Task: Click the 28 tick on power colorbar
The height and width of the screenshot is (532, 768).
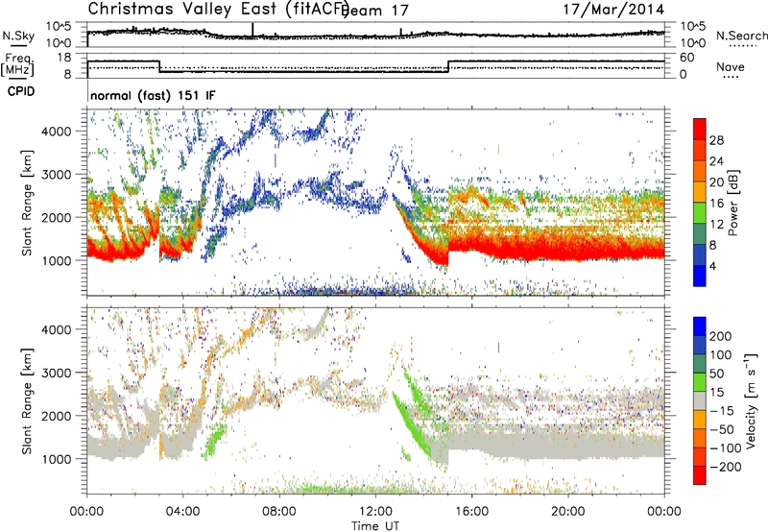Action: 716,140
